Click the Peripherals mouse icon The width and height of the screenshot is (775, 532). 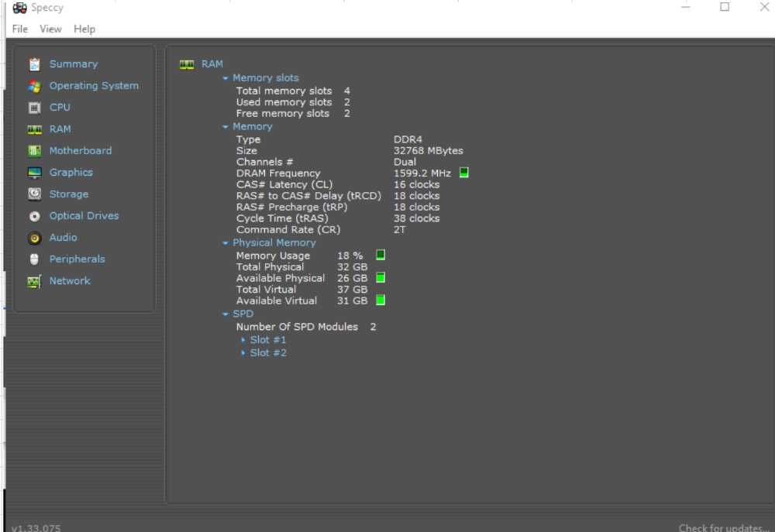(x=34, y=259)
